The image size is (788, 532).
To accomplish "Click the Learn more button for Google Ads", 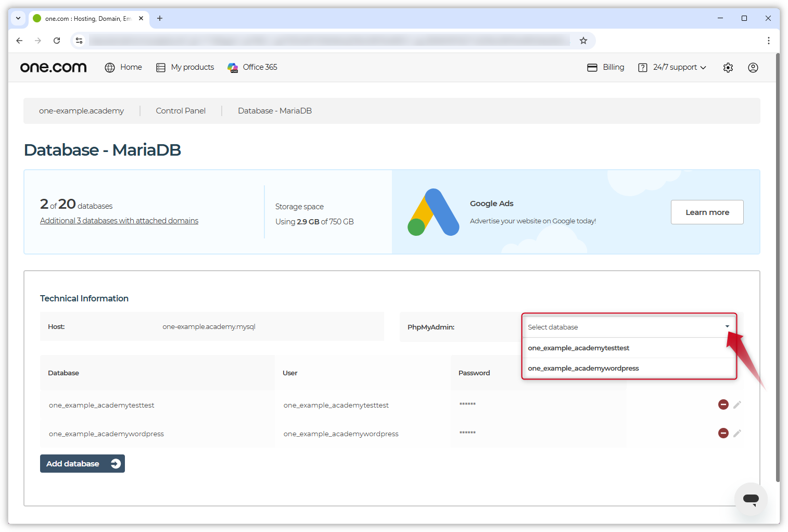I will 707,212.
